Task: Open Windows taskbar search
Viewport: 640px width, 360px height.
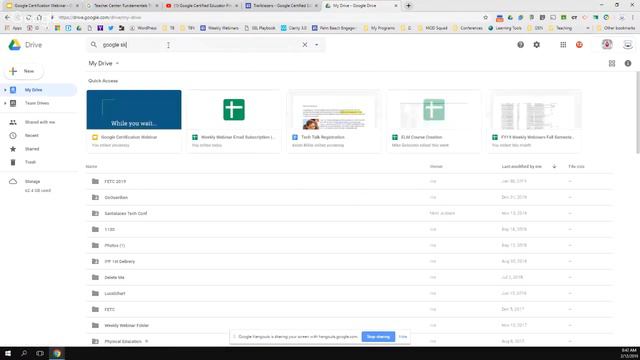Action: (x=24, y=353)
